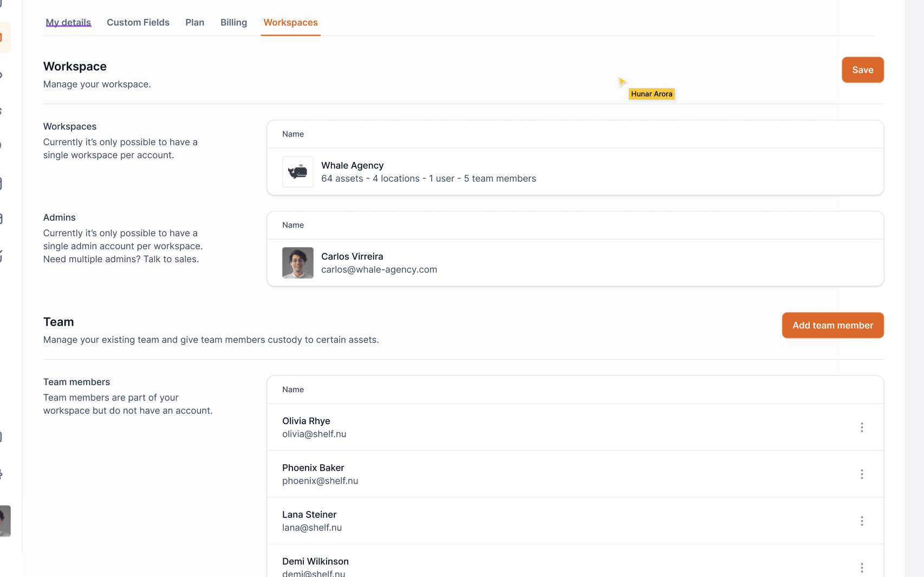Screen dimensions: 924x577
Task: Click Carlos Virreira's profile photo
Action: tap(297, 263)
